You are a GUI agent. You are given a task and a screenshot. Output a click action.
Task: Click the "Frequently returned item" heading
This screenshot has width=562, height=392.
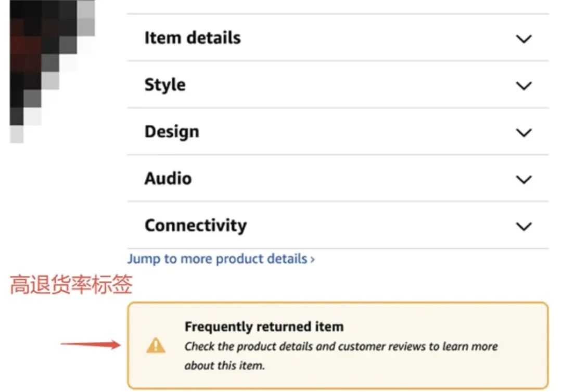click(264, 327)
